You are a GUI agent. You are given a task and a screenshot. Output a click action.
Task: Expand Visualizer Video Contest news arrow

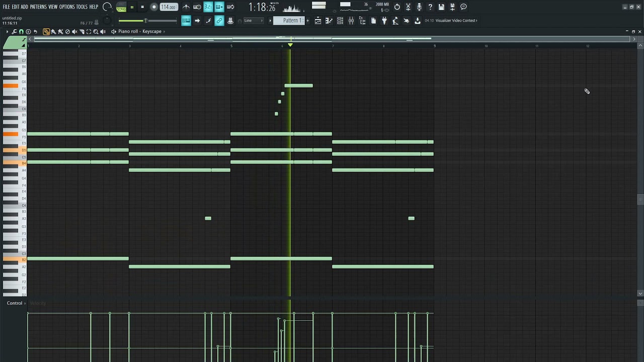(477, 21)
